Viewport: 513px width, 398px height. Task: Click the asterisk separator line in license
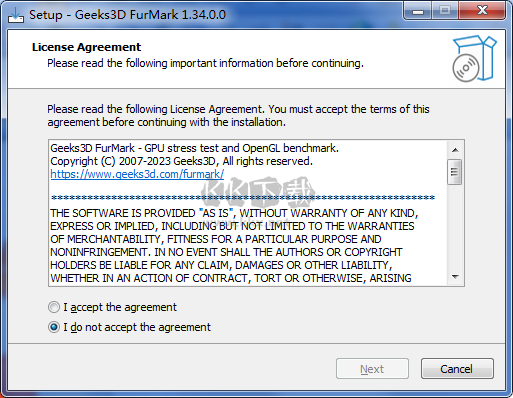coord(243,198)
